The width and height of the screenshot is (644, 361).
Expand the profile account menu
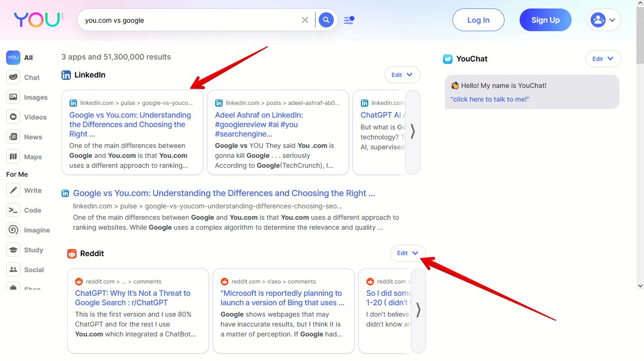[x=603, y=20]
